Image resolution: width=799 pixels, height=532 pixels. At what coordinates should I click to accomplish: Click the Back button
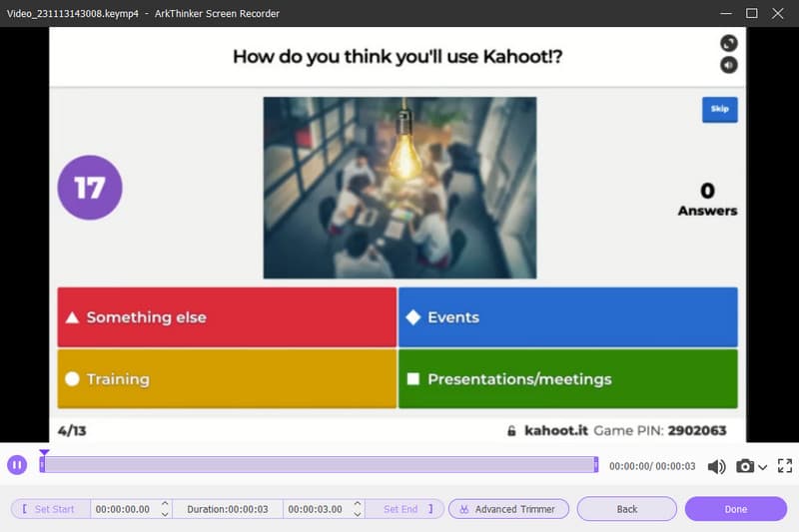(627, 509)
